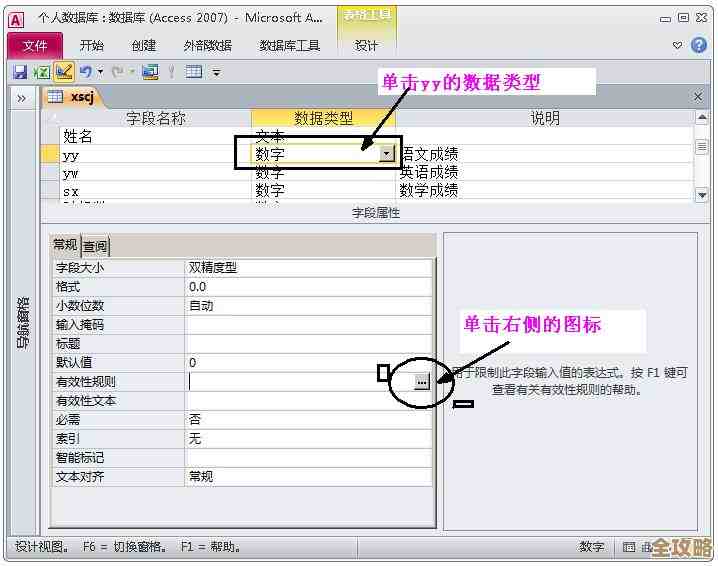Click the 格式 value 0.0
Screen dimensions: 718x566
click(308, 287)
